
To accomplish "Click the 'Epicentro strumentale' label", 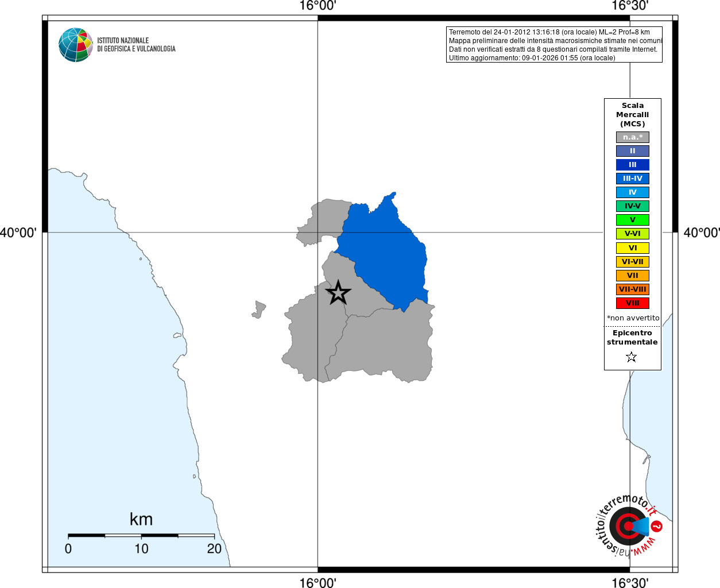I will [x=632, y=338].
